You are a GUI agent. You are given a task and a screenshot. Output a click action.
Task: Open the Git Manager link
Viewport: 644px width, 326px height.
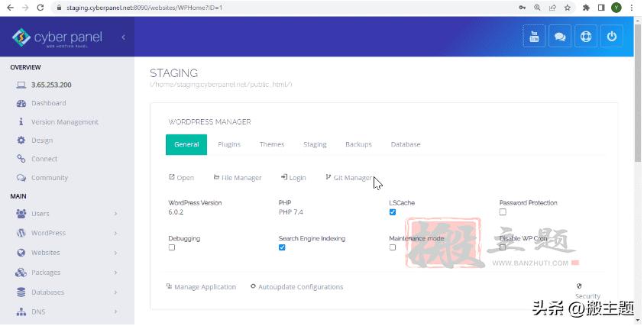pyautogui.click(x=349, y=178)
